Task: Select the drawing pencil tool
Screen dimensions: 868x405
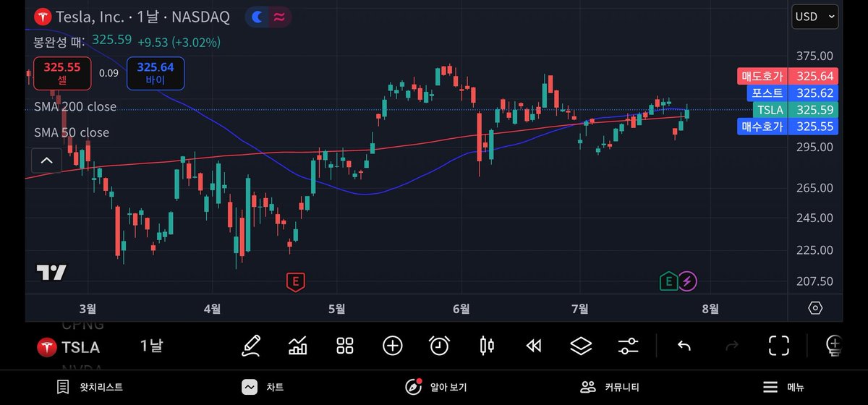Action: [251, 346]
